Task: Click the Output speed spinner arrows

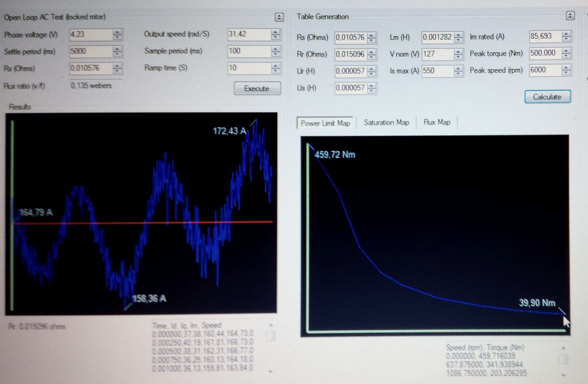Action: [275, 34]
